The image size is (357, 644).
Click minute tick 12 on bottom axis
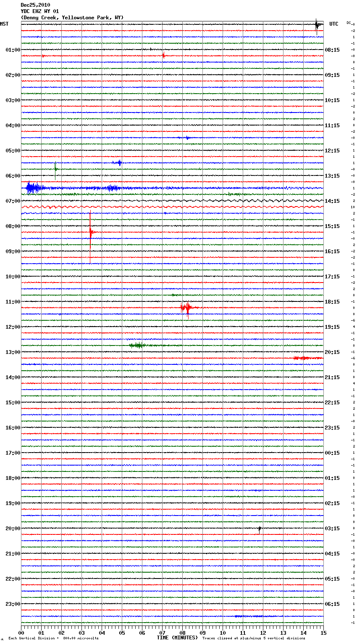(263, 633)
